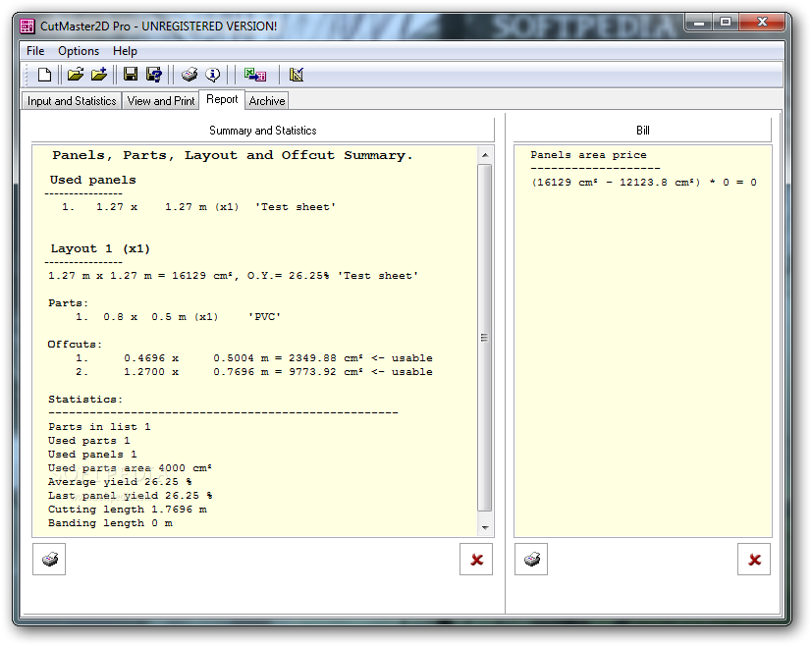Image resolution: width=812 pixels, height=646 pixels.
Task: Switch to the Archive tab
Action: 267,101
